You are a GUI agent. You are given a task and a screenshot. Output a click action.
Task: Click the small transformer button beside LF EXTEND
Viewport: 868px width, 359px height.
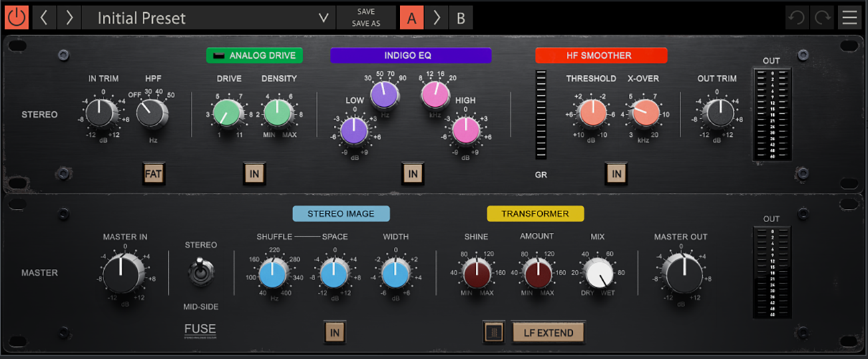(493, 332)
